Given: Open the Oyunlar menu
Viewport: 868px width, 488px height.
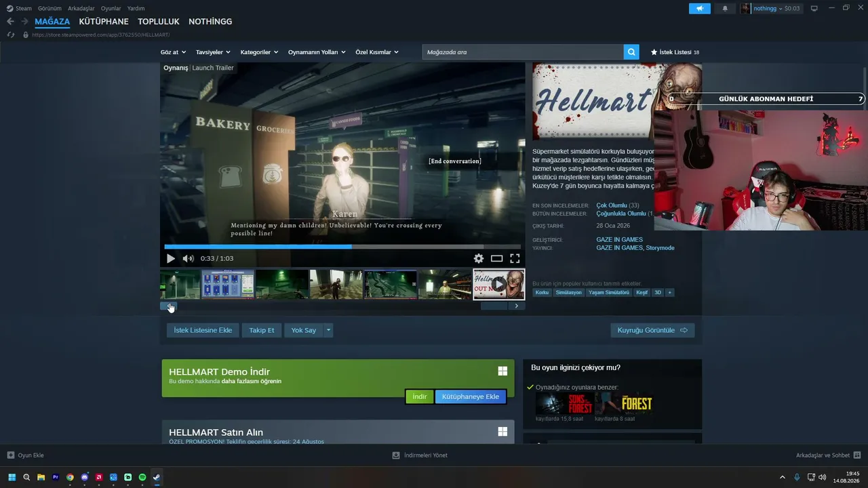Looking at the screenshot, I should pos(111,8).
